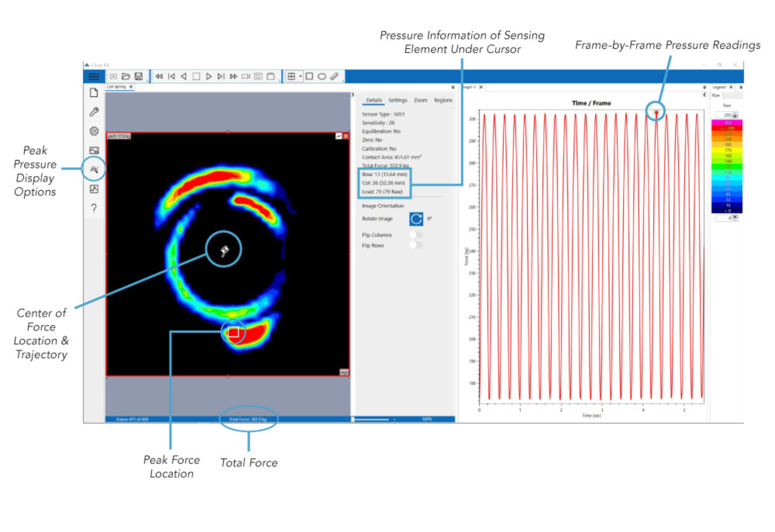This screenshot has height=532, width=775.
Task: Click the question mark help icon
Action: [x=94, y=208]
